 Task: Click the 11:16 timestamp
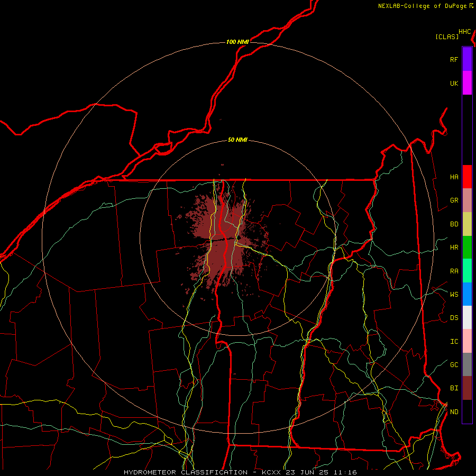[x=345, y=472]
